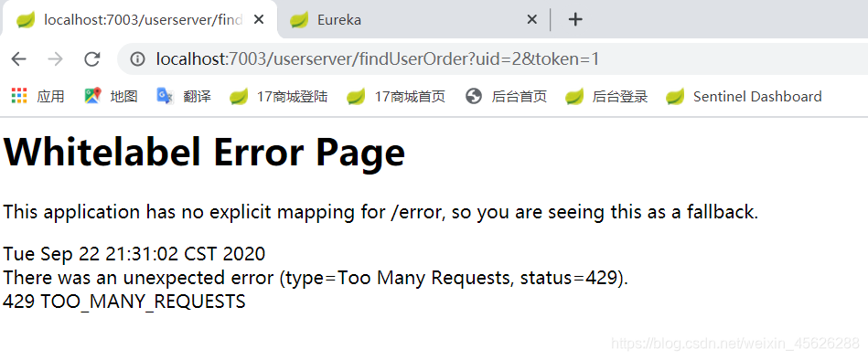The height and width of the screenshot is (360, 868).
Task: Open the 17商城登陆 bookmark
Action: coord(278,96)
